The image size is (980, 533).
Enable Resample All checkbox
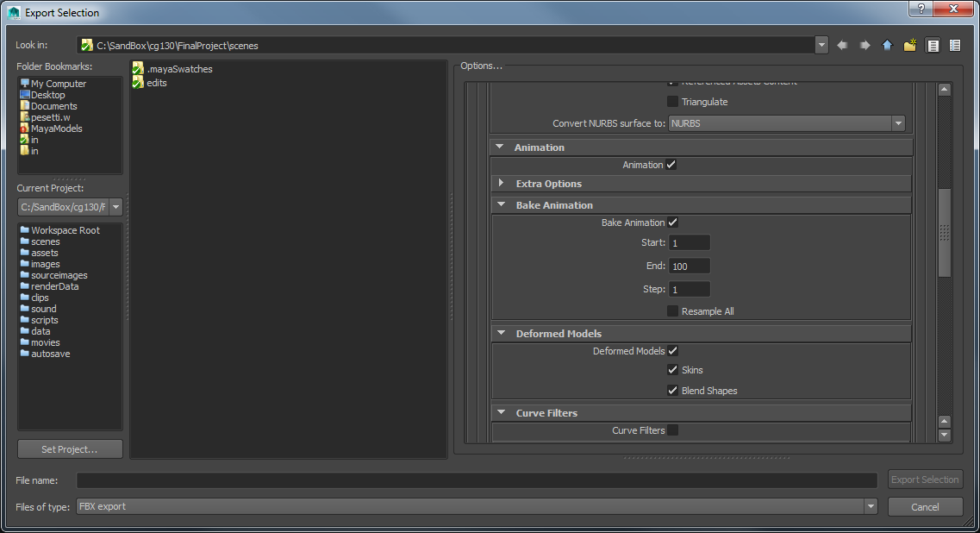tap(672, 310)
